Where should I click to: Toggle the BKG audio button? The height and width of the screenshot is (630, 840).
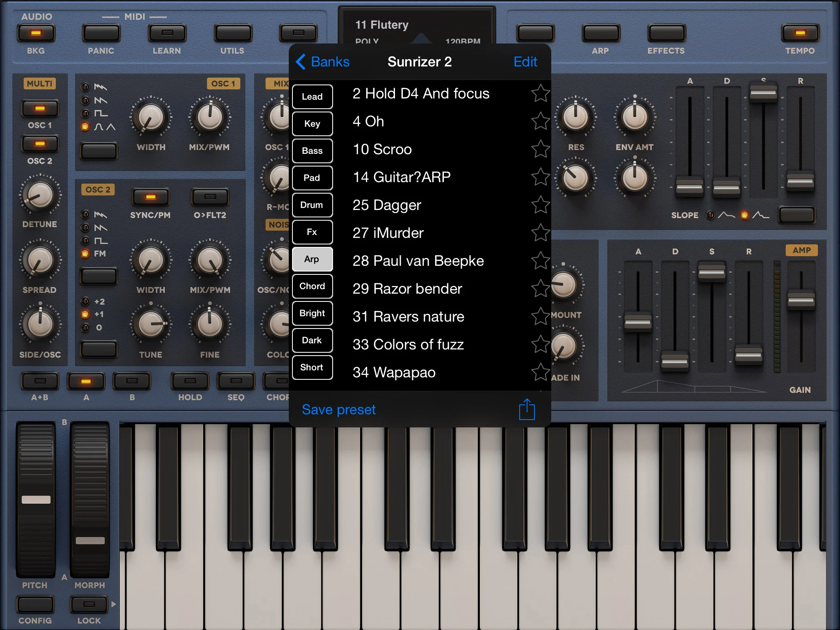pyautogui.click(x=36, y=33)
